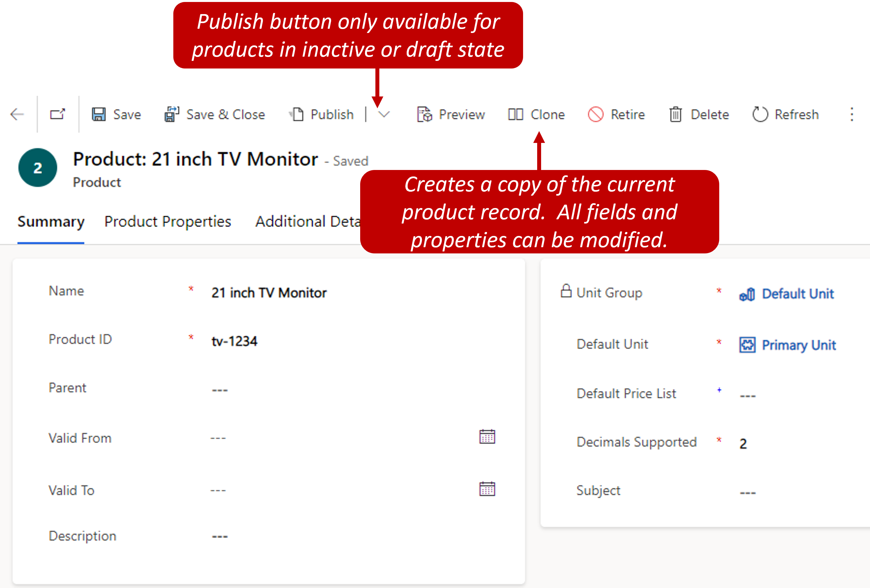Click the Preview icon
The height and width of the screenshot is (588, 870).
pyautogui.click(x=424, y=114)
